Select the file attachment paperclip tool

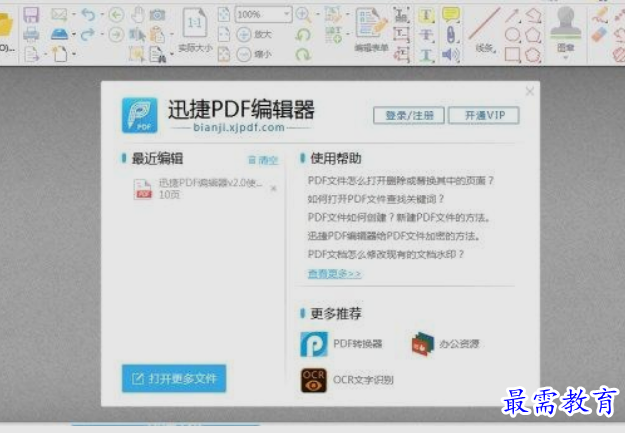pyautogui.click(x=451, y=35)
